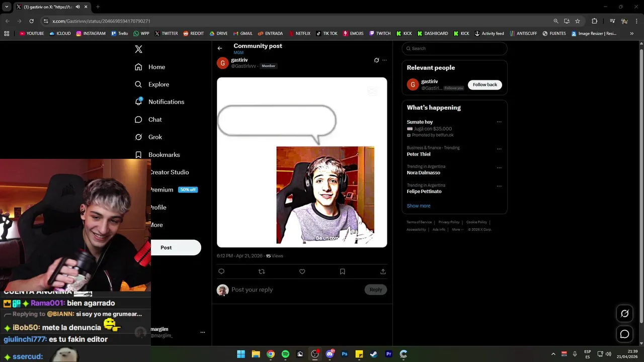This screenshot has width=644, height=362.
Task: Show hidden system tray icons
Action: [553, 354]
